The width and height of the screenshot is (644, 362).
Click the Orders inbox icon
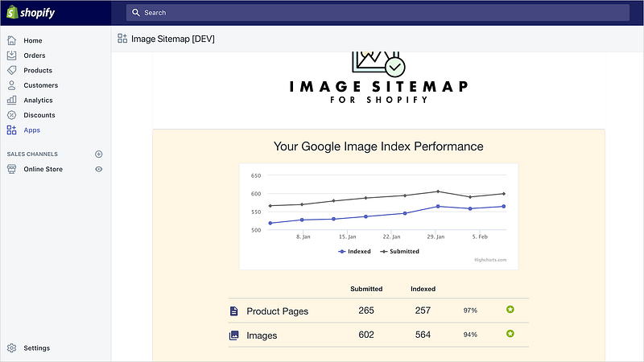tap(11, 56)
